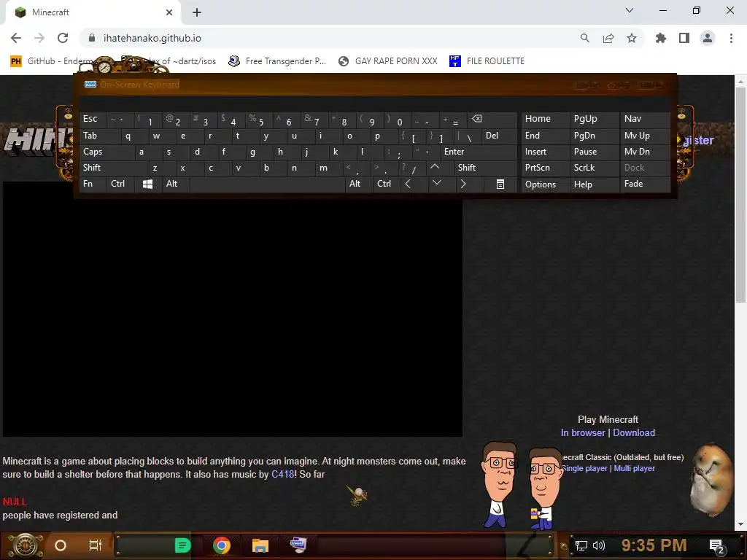Image resolution: width=747 pixels, height=560 pixels.
Task: Hit the backspace key on the On-Screen Keyboard
Action: (x=492, y=119)
